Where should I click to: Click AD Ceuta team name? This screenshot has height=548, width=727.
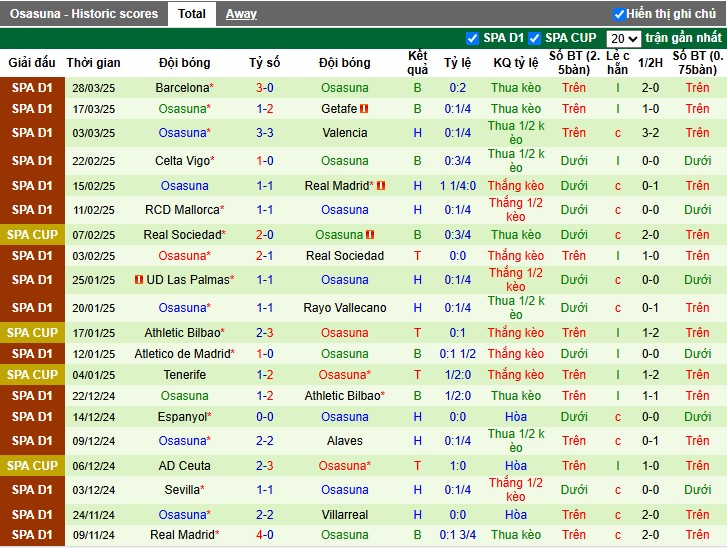coord(185,466)
